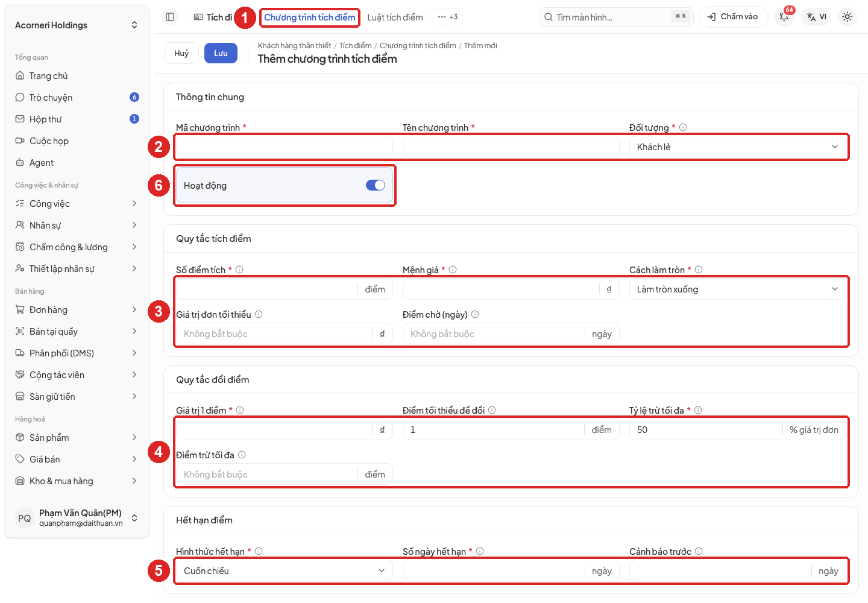This screenshot has width=868, height=603.
Task: Open the Đối tượng Khách lẻ dropdown
Action: point(738,147)
